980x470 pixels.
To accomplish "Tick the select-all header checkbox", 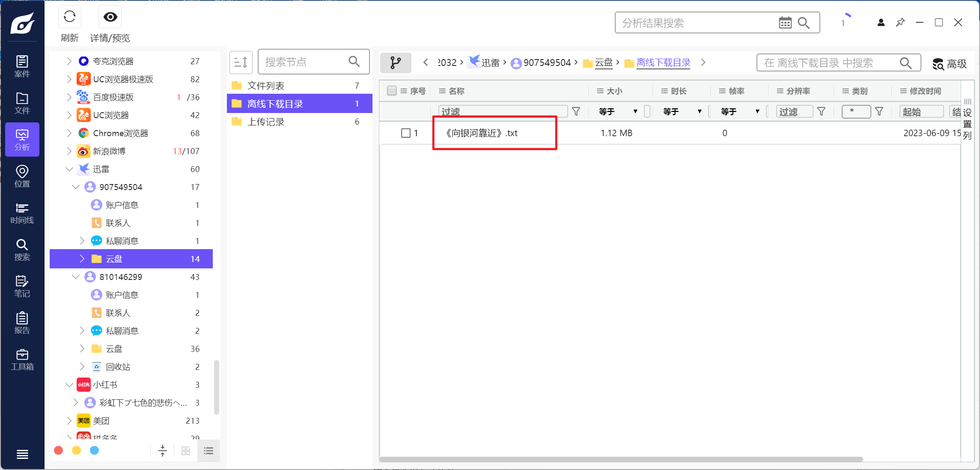I will pos(391,91).
